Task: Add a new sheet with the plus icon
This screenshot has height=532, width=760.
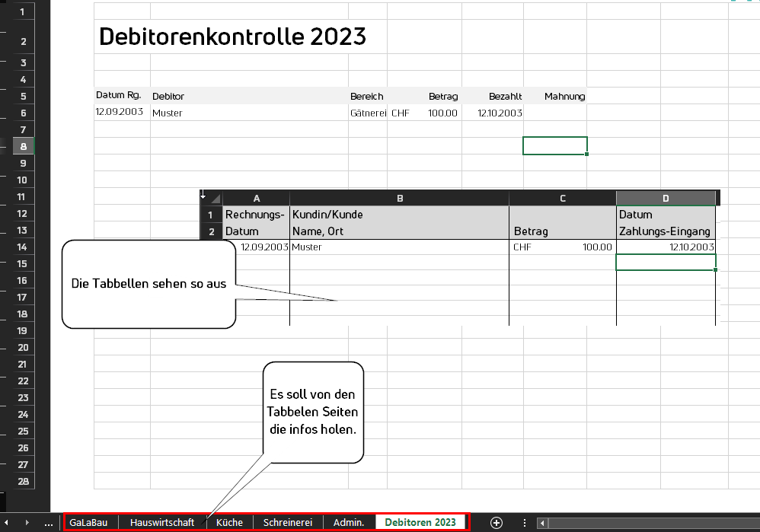Action: pyautogui.click(x=497, y=523)
